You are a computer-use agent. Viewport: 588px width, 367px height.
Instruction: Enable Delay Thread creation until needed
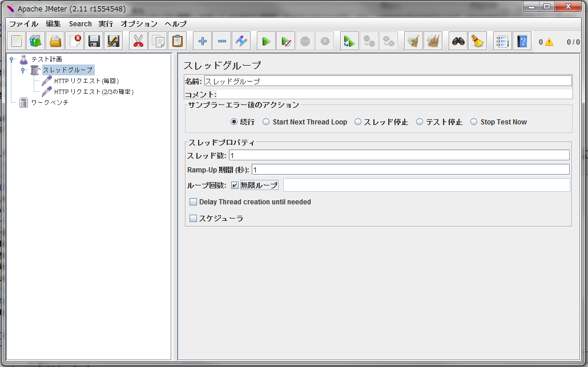click(193, 201)
